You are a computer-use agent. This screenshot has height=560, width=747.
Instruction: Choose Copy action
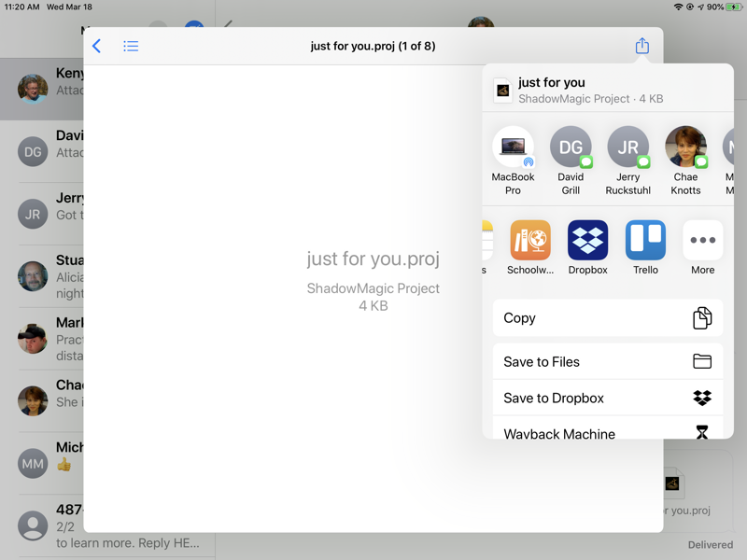coord(607,318)
